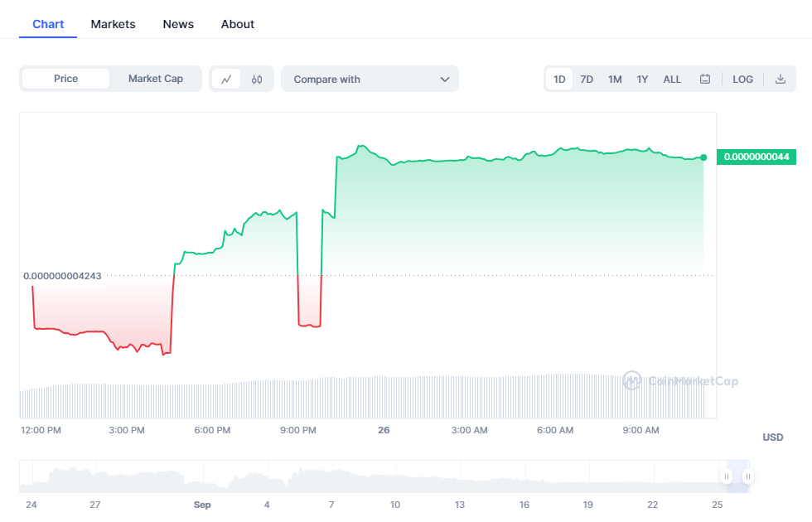Select Market Cap view toggle
The height and width of the screenshot is (522, 812).
tap(156, 79)
